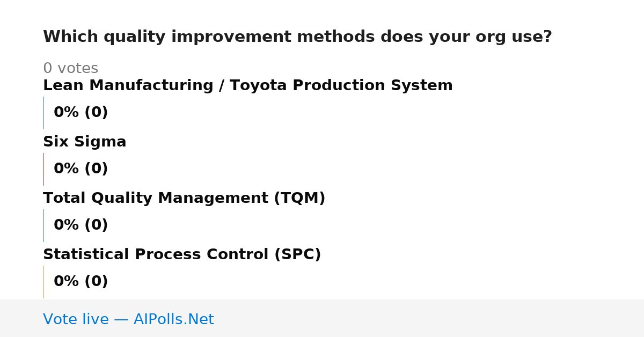
Task: Click the poll question heading
Action: point(297,37)
